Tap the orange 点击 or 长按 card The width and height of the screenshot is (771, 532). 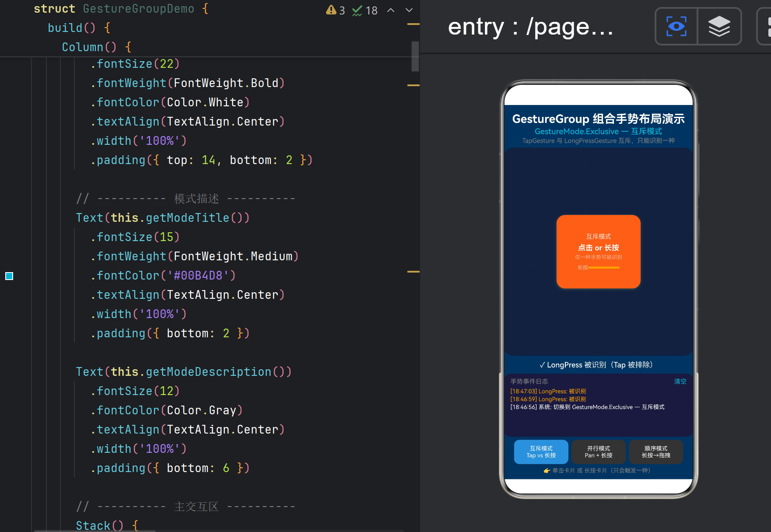pyautogui.click(x=598, y=251)
